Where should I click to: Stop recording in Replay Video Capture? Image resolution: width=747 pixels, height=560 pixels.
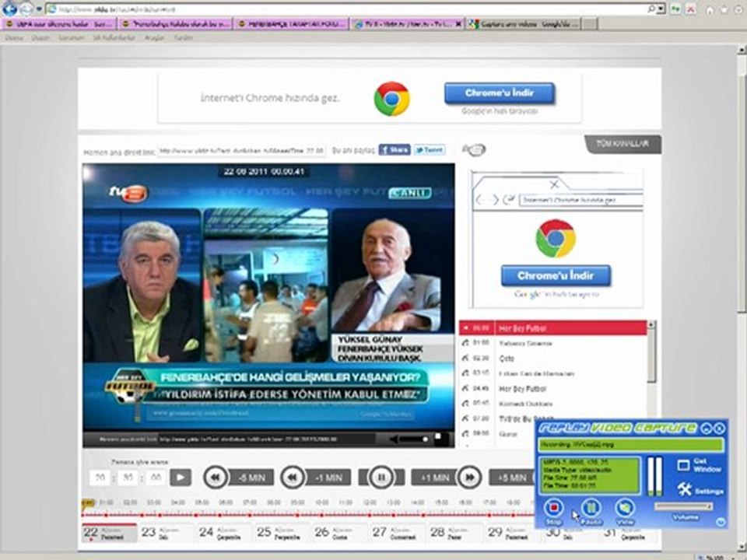(553, 508)
